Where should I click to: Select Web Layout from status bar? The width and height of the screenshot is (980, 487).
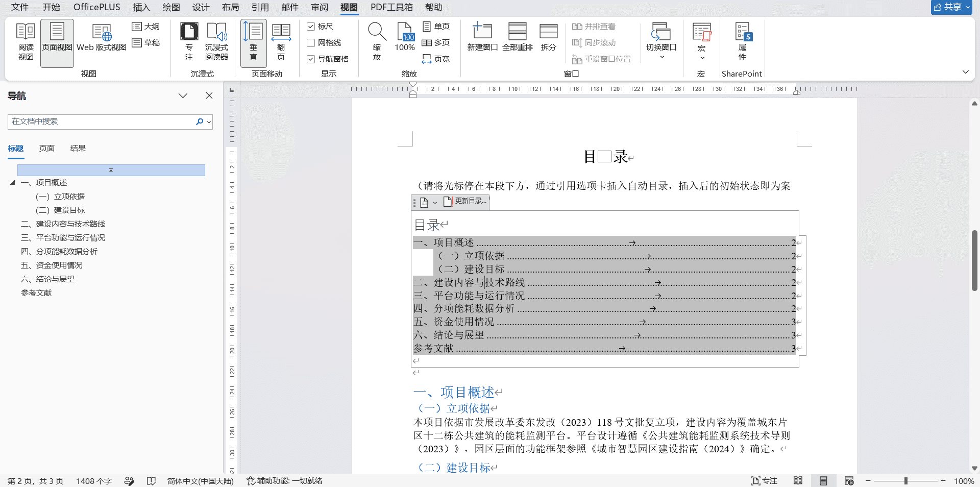point(849,481)
